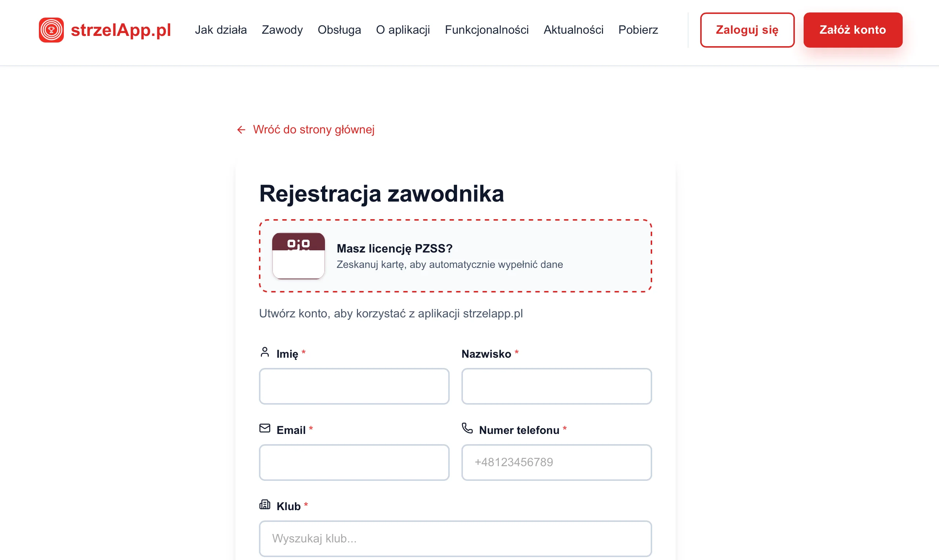The image size is (939, 560).
Task: Select the Numer telefonu input field
Action: [x=556, y=462]
